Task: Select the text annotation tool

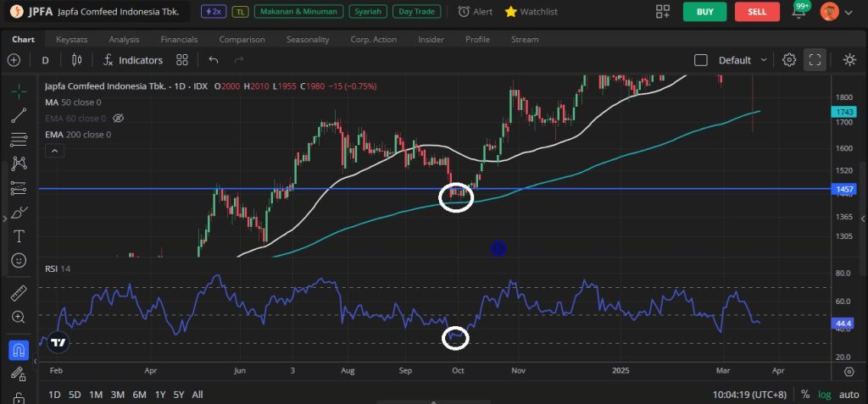Action: coord(19,236)
